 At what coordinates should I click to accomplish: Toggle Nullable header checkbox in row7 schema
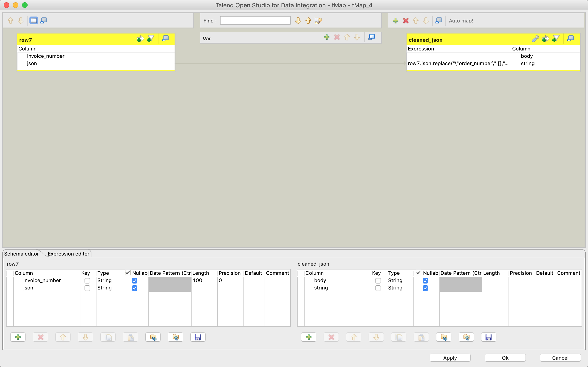click(127, 272)
